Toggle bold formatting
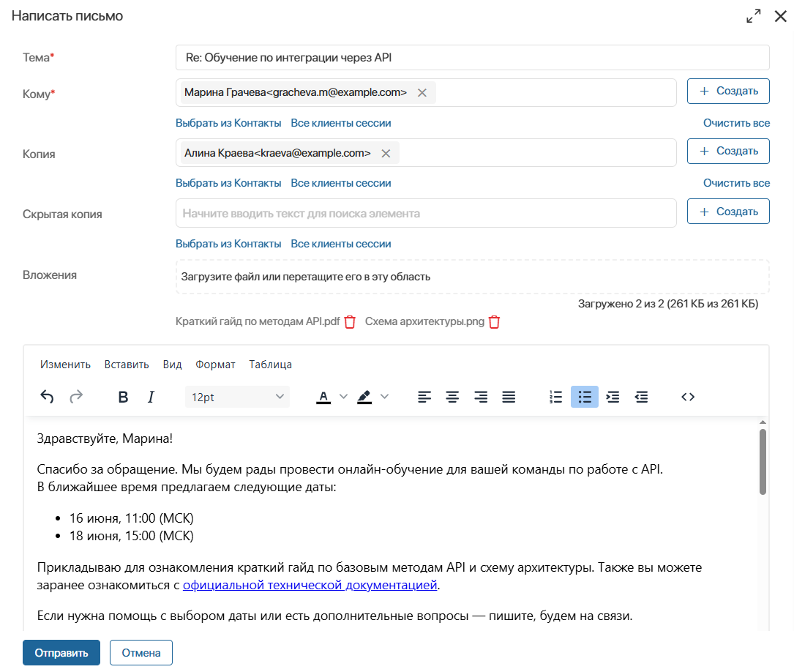This screenshot has width=794, height=672. tap(122, 397)
